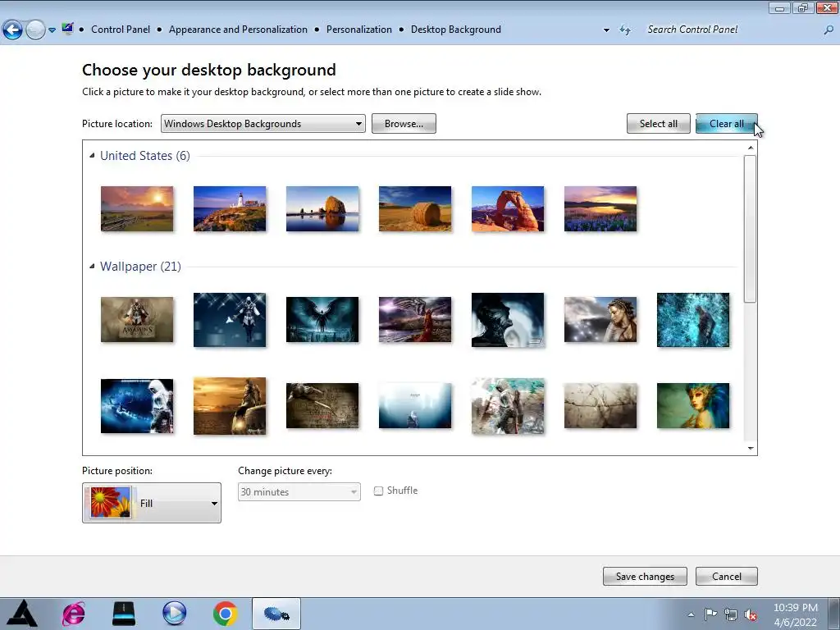Image resolution: width=840 pixels, height=630 pixels.
Task: Select the golden sunset warrior wallpaper
Action: [x=230, y=406]
